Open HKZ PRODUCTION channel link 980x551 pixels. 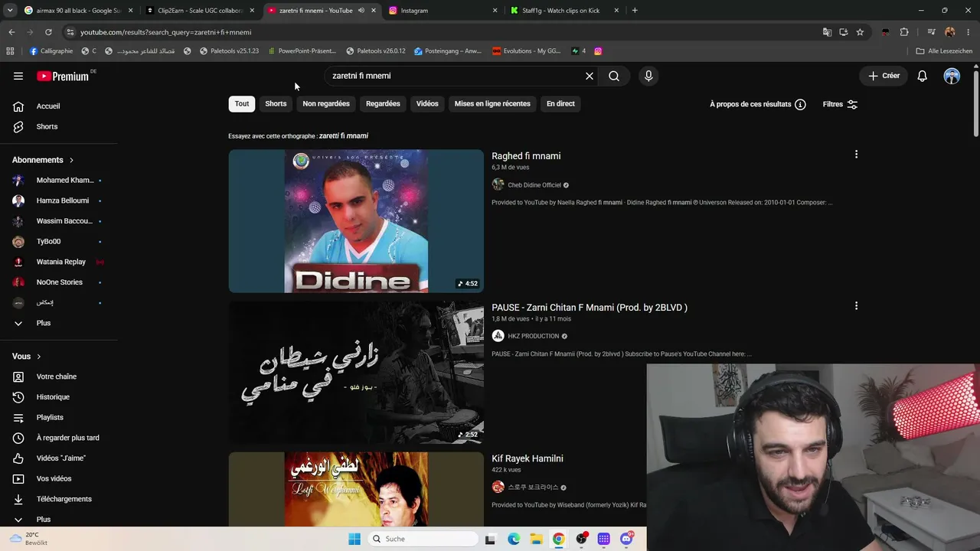[534, 336]
